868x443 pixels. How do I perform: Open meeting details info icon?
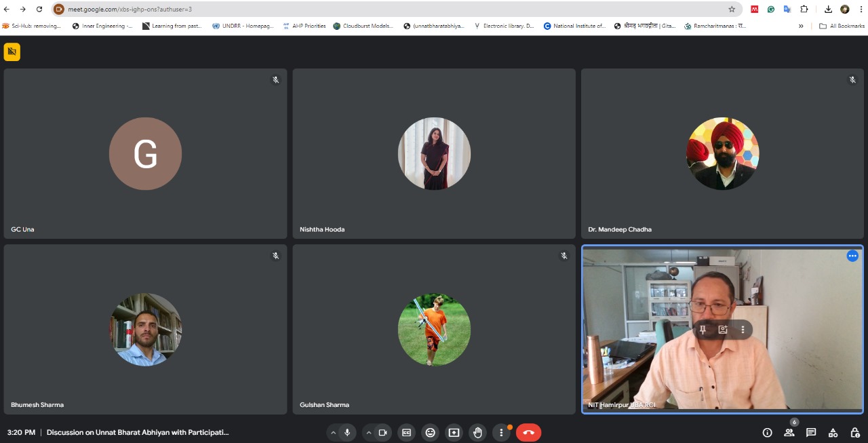(767, 433)
